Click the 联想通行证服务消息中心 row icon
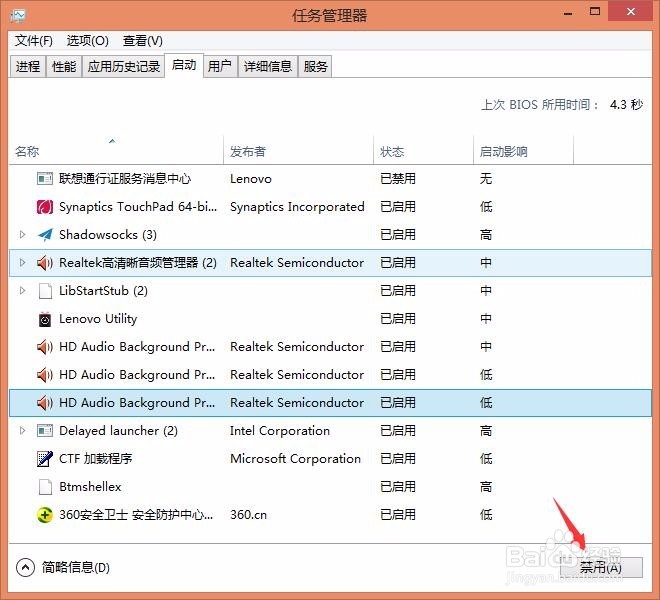 45,179
